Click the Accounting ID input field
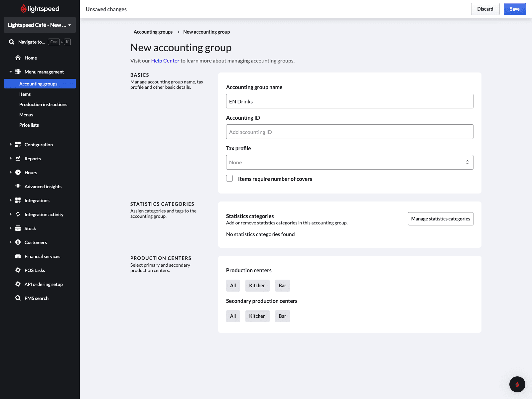The image size is (532, 399). [349, 132]
